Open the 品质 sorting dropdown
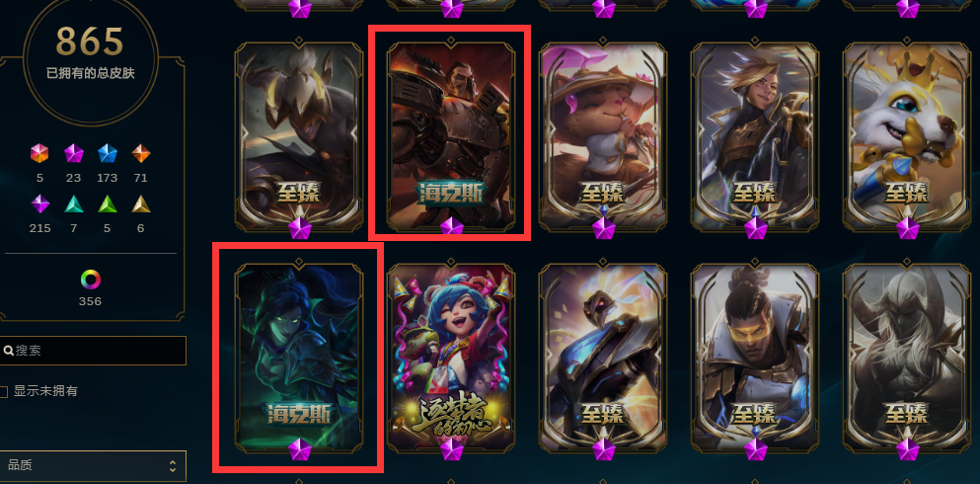Screen dimensions: 980x484 [93, 466]
